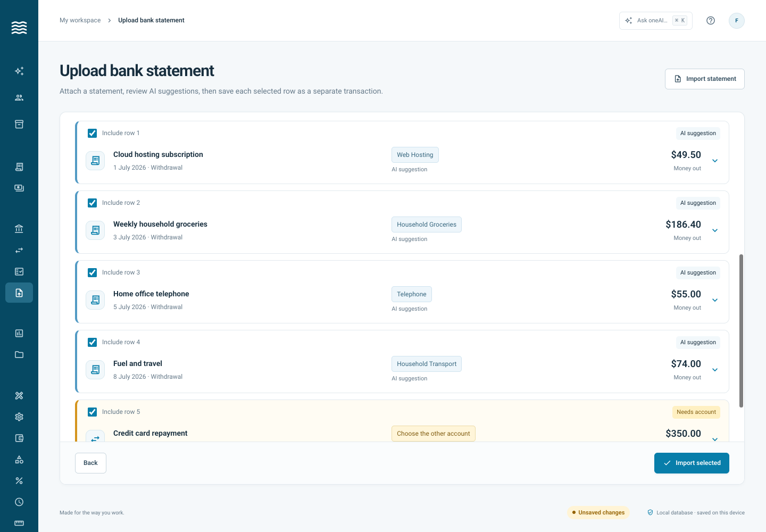The width and height of the screenshot is (766, 532).
Task: Open the wallet sidebar icon
Action: pyautogui.click(x=19, y=438)
